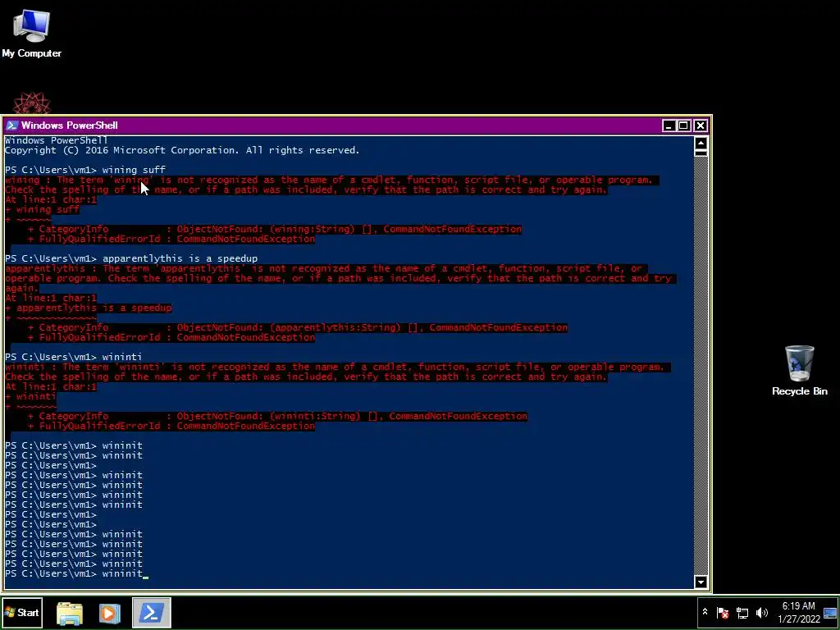The image size is (840, 630).
Task: Click the "Copyright (C) 2016 Microsoft Corporation" line
Action: (x=182, y=151)
